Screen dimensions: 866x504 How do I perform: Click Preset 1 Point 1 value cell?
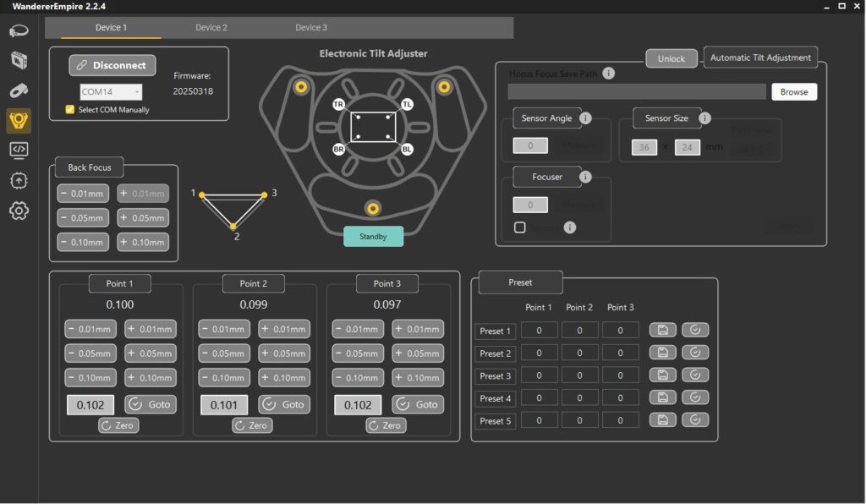539,330
